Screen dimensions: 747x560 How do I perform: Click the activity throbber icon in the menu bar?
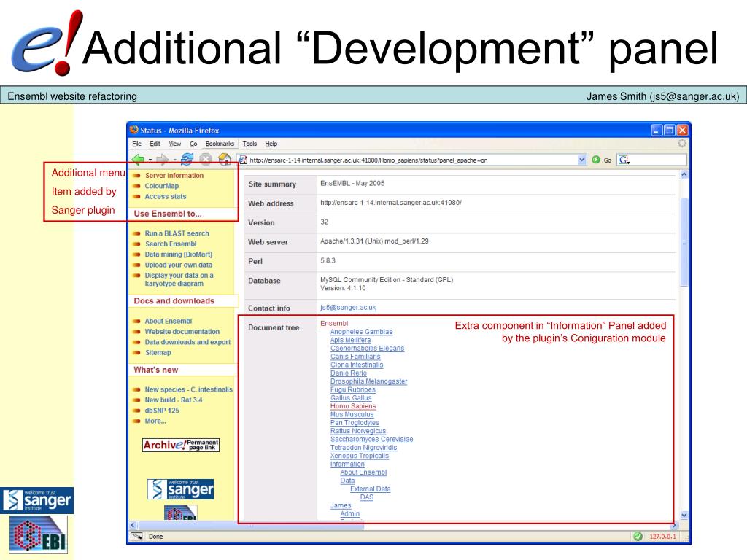coord(682,143)
